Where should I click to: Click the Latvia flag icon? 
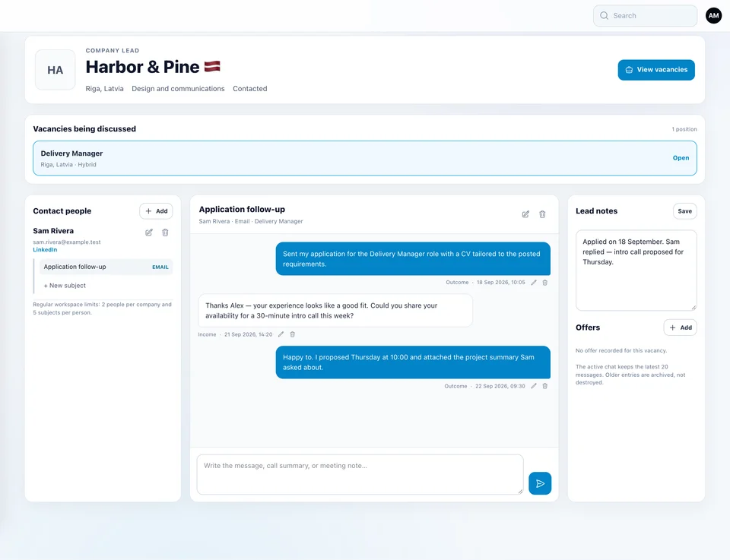click(212, 67)
